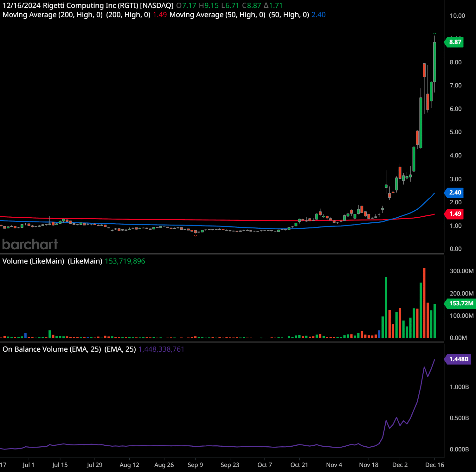Click the 5.00 price axis label
Viewport: 476px width, 472px height.
pos(456,132)
